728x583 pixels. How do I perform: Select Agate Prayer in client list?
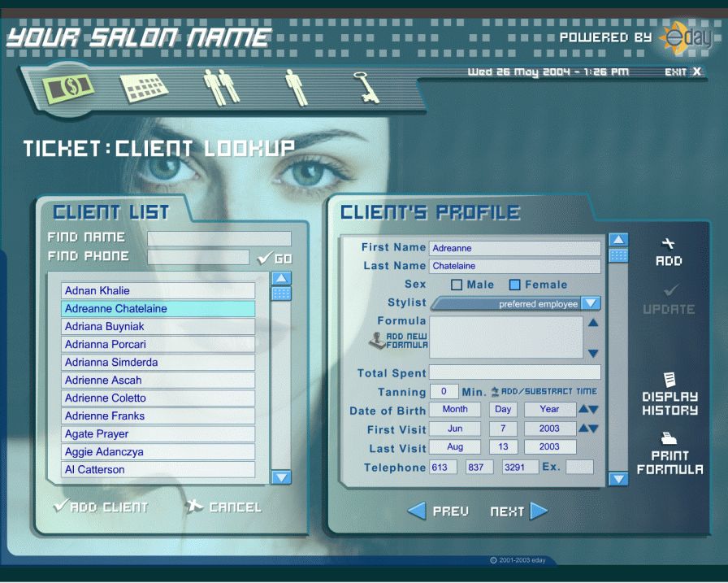[x=158, y=434]
